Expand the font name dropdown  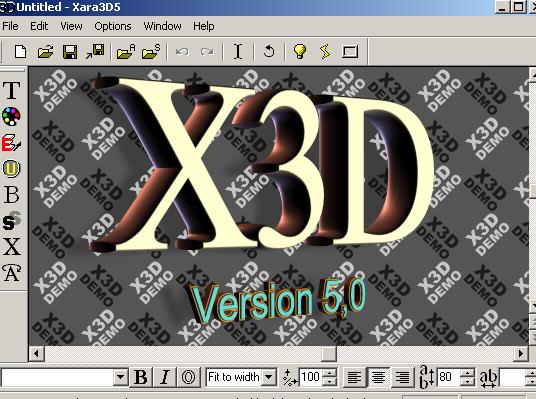click(120, 377)
